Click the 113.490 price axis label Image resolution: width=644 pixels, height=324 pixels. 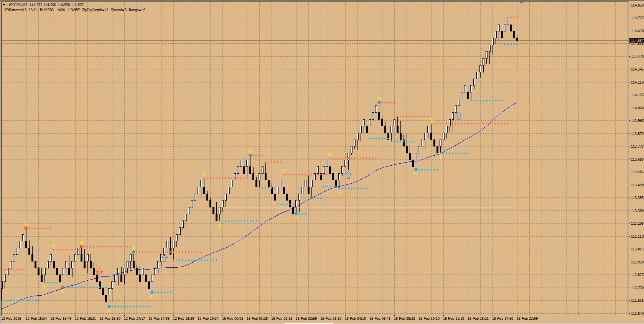click(x=637, y=185)
